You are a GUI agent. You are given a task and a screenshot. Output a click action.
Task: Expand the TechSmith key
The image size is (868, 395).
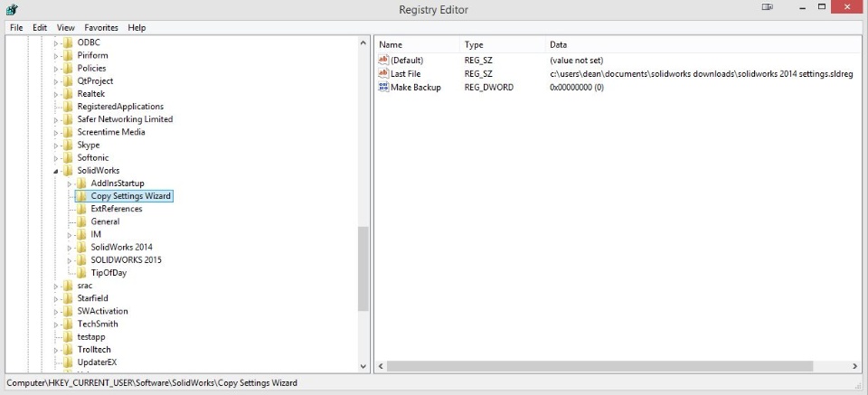[56, 324]
